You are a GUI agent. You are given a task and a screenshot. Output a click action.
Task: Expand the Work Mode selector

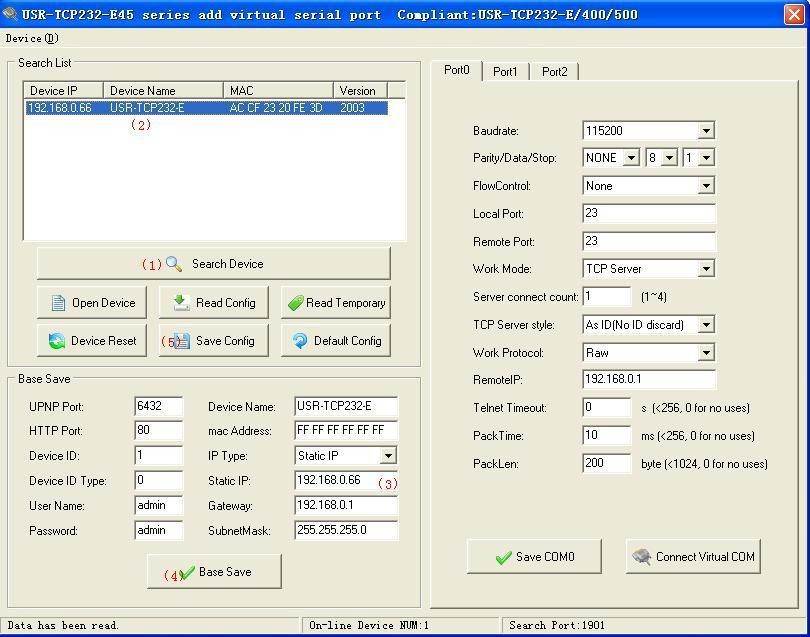click(x=706, y=268)
